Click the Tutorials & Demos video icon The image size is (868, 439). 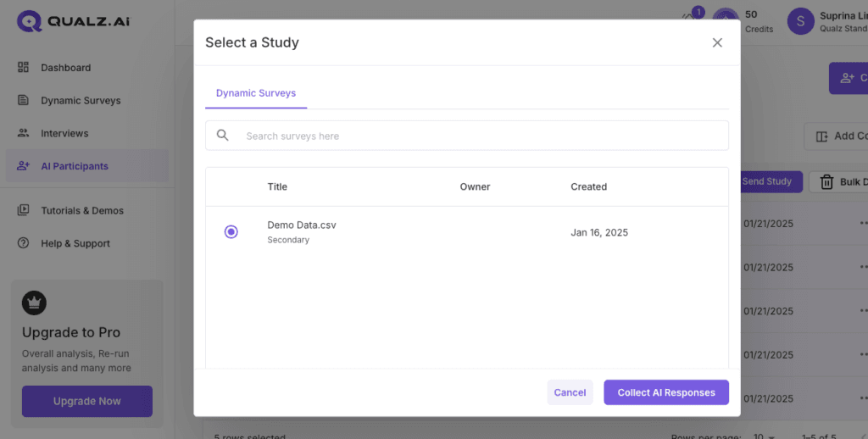point(23,210)
